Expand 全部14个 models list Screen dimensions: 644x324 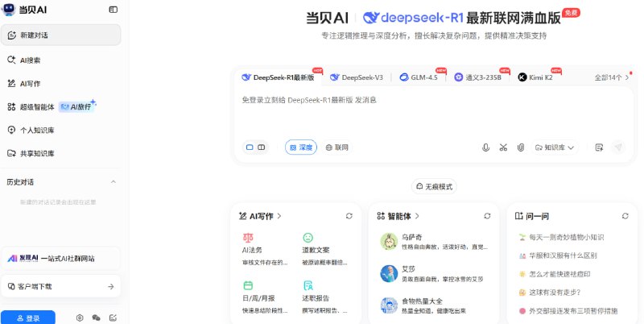(x=612, y=77)
